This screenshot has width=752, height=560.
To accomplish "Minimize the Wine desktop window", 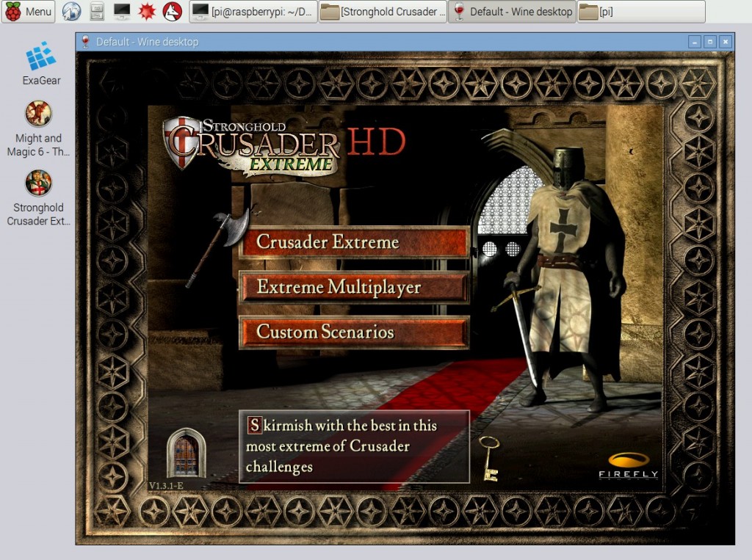I will (695, 42).
